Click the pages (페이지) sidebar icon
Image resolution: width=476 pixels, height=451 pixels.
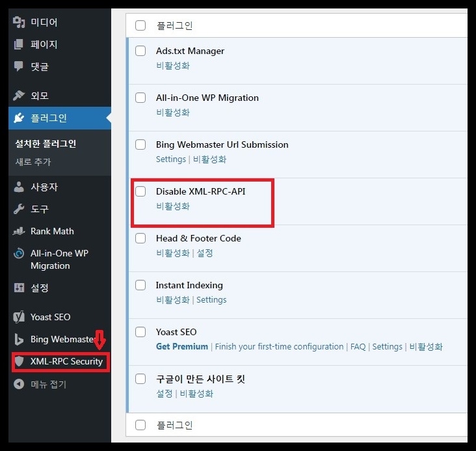point(19,44)
